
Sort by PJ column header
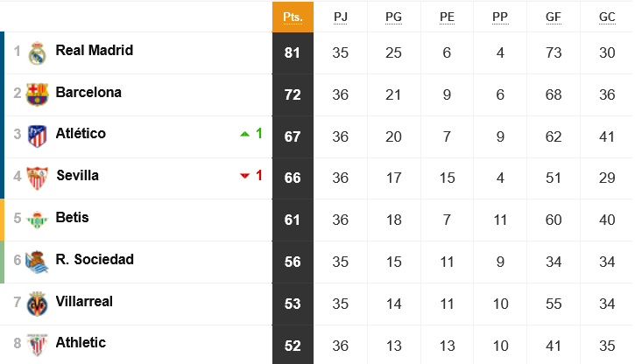(340, 17)
